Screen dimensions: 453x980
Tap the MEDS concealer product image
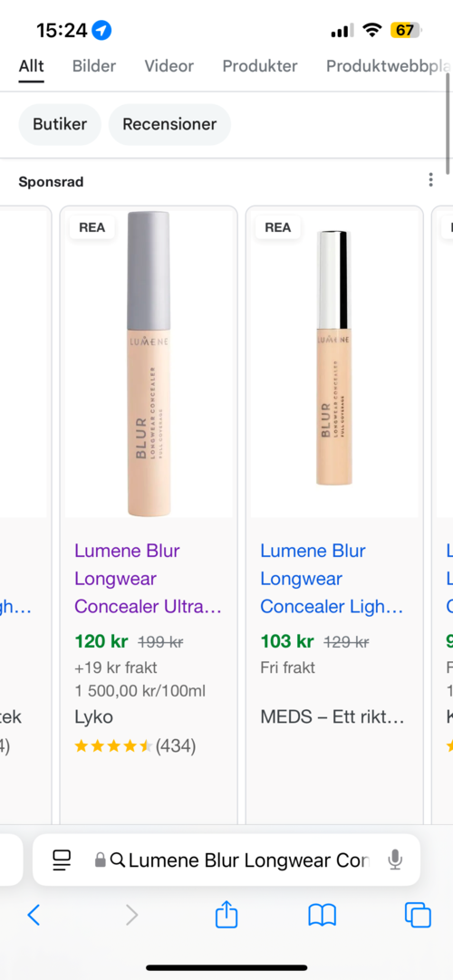pyautogui.click(x=334, y=364)
